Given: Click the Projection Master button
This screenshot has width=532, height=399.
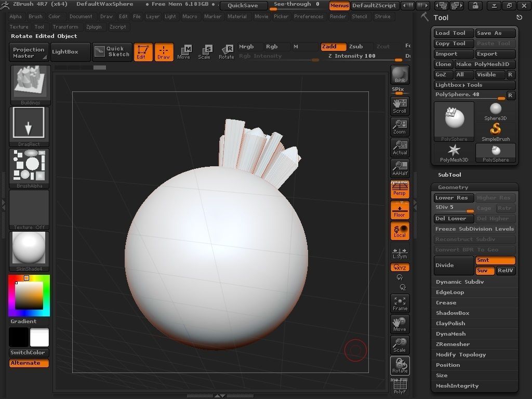Looking at the screenshot, I should pyautogui.click(x=29, y=52).
